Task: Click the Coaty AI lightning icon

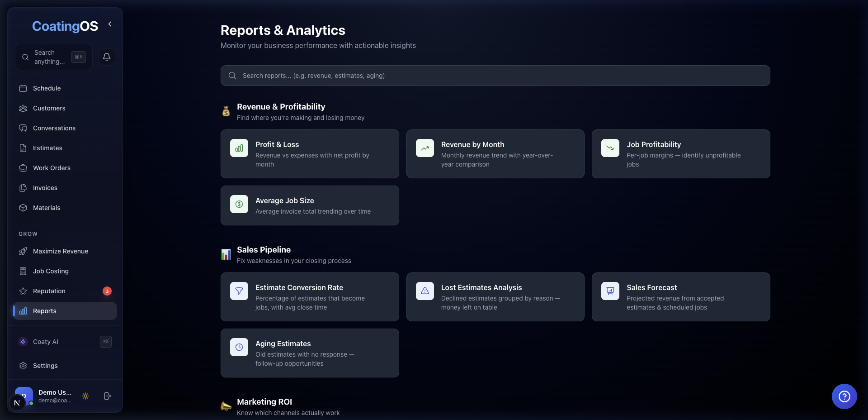Action: (x=23, y=342)
